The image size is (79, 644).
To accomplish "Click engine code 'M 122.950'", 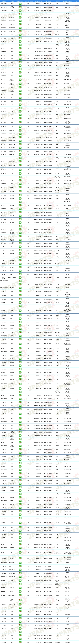I will click(67, 604).
